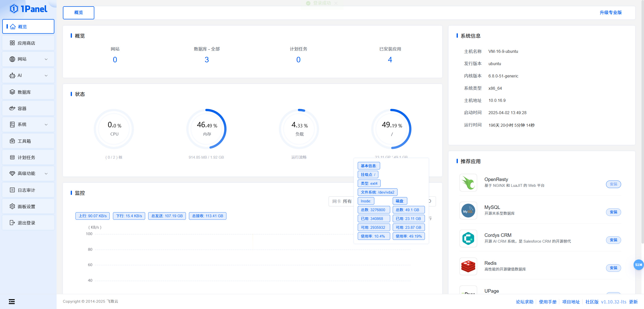
Task: Expand the Website (网站) submenu chevron
Action: click(46, 59)
